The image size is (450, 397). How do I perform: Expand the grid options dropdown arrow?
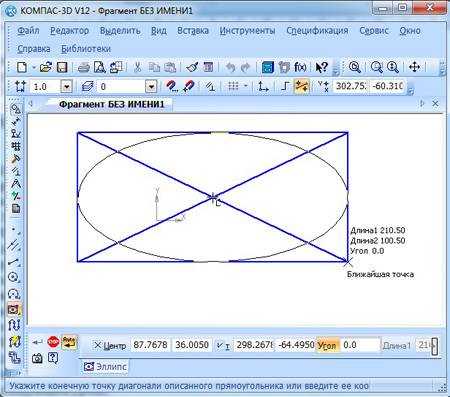[246, 86]
